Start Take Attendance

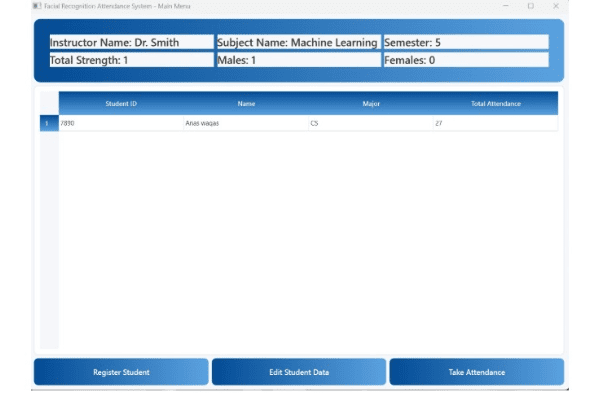[x=477, y=372]
